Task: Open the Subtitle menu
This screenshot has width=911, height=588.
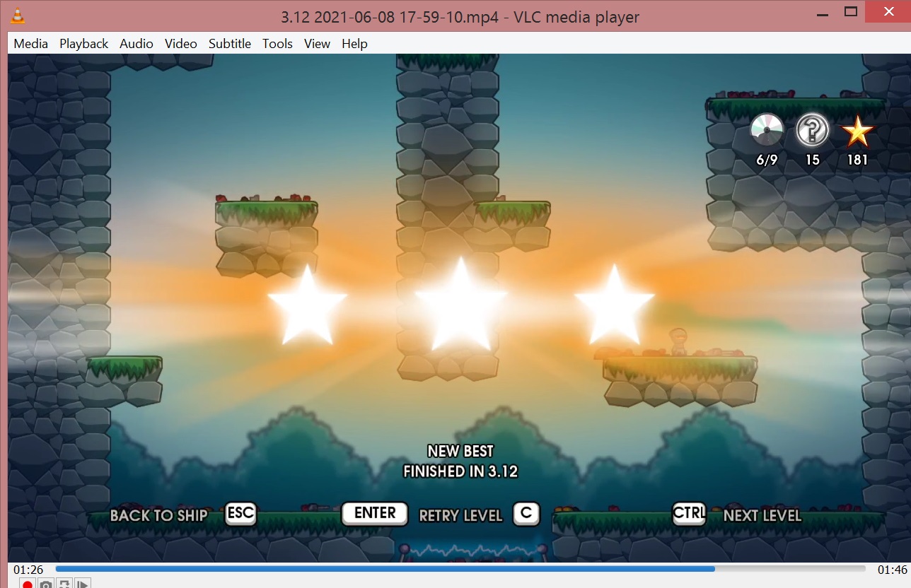Action: [x=230, y=44]
